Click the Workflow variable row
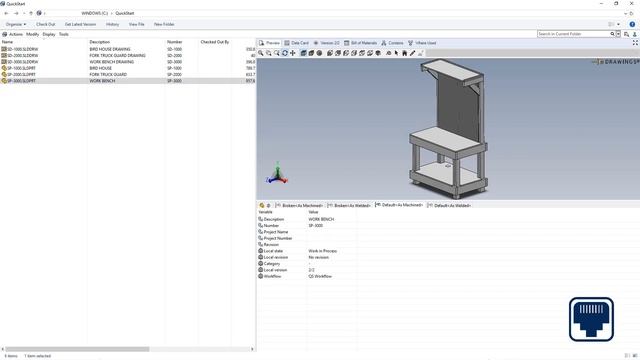This screenshot has height=360, width=640. pyautogui.click(x=448, y=276)
